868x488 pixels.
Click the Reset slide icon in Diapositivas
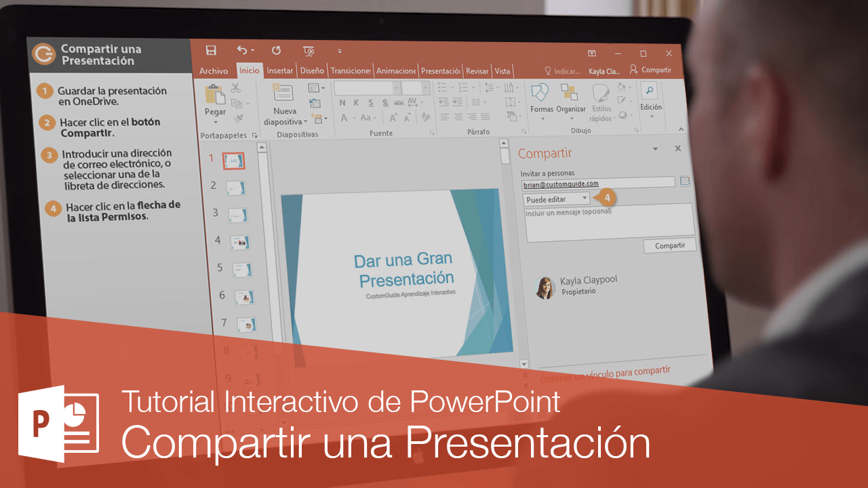[x=315, y=103]
